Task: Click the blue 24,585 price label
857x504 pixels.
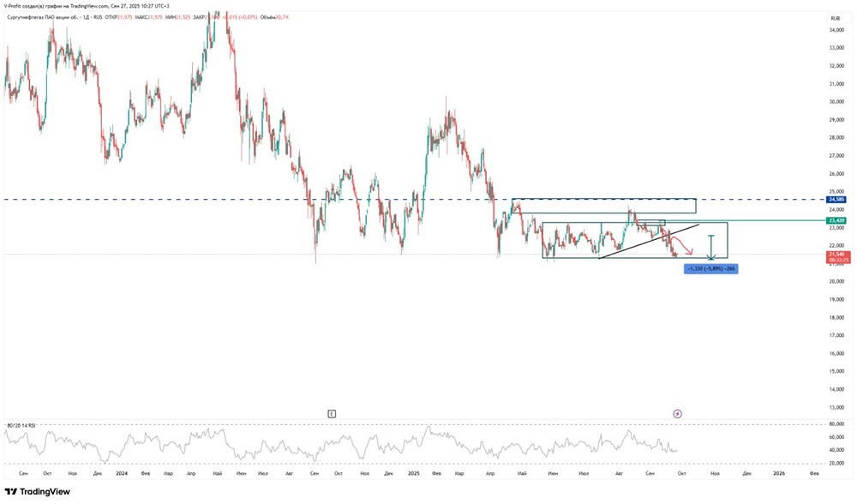Action: tap(836, 200)
